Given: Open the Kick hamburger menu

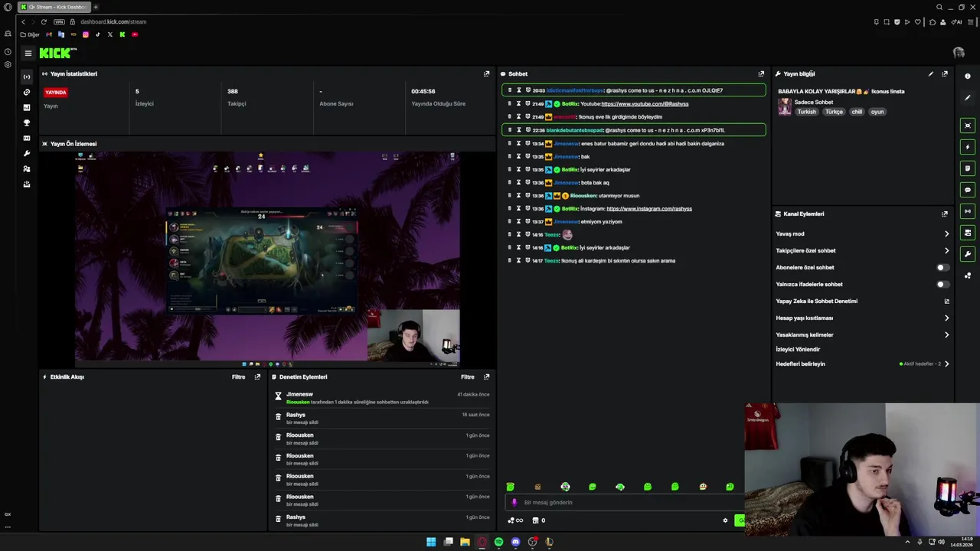Looking at the screenshot, I should click(28, 53).
